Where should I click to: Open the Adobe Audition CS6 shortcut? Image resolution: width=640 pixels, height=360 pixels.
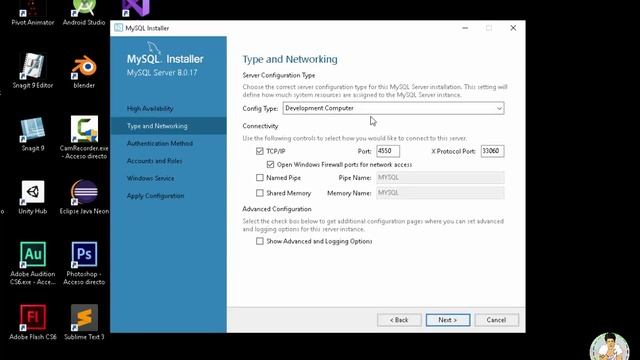(33, 263)
